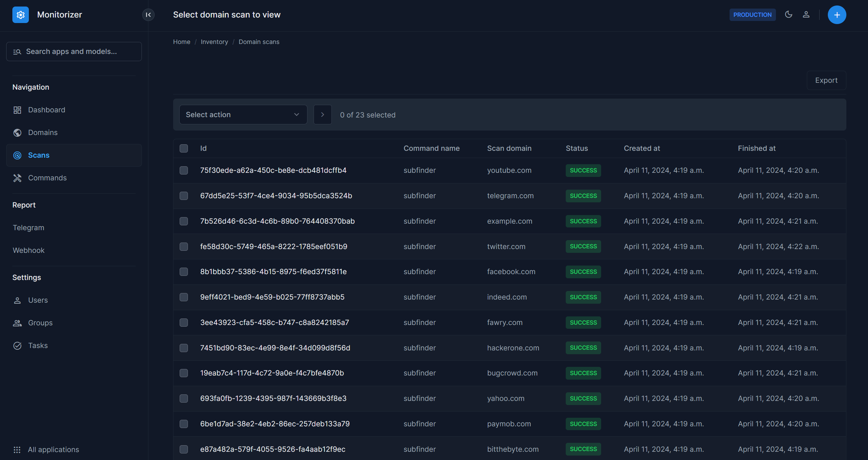Click the bitthebyte.com scan domain cell
868x460 pixels.
[513, 449]
